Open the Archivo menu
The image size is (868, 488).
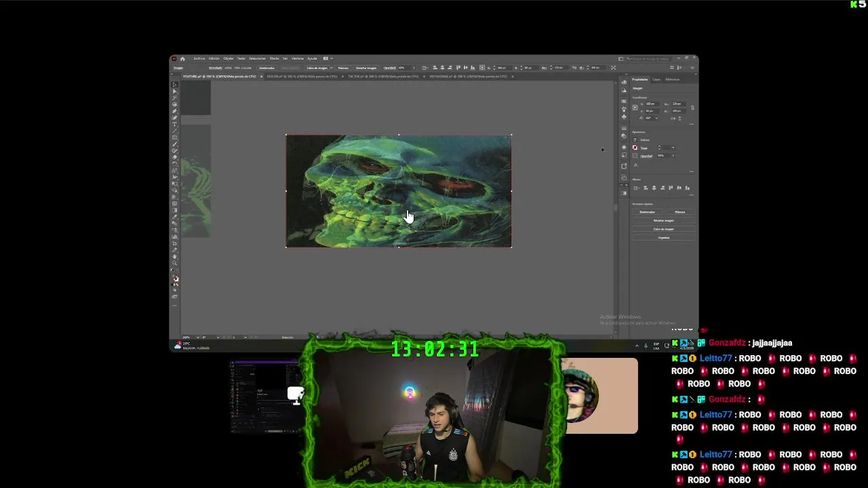tap(199, 58)
